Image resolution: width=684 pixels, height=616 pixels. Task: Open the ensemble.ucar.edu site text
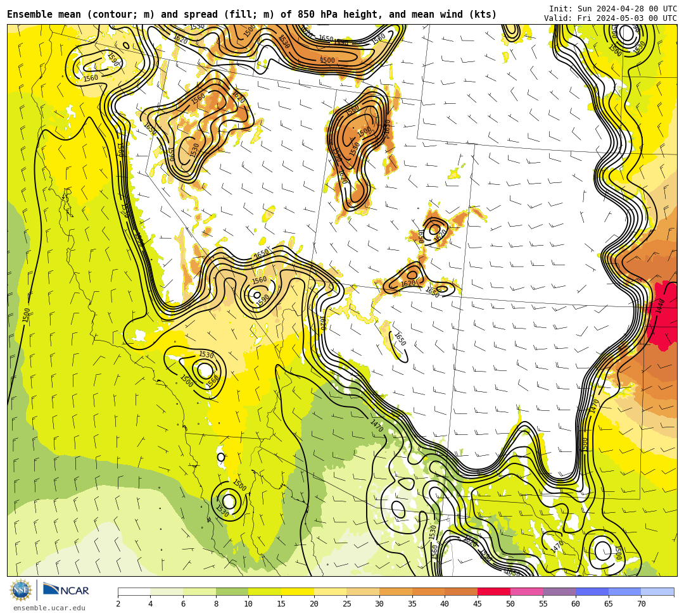(x=49, y=608)
